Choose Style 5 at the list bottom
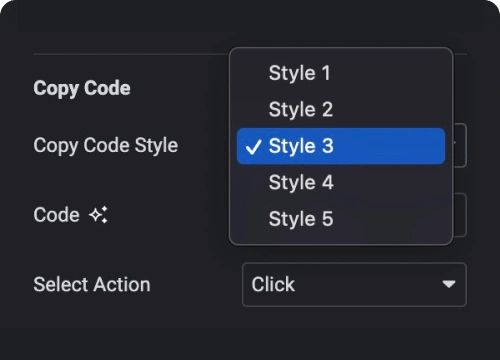Viewport: 500px width, 360px height. [x=341, y=219]
